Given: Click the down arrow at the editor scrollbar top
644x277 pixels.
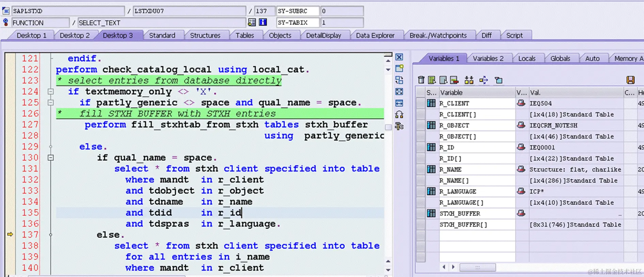Looking at the screenshot, I should (388, 70).
